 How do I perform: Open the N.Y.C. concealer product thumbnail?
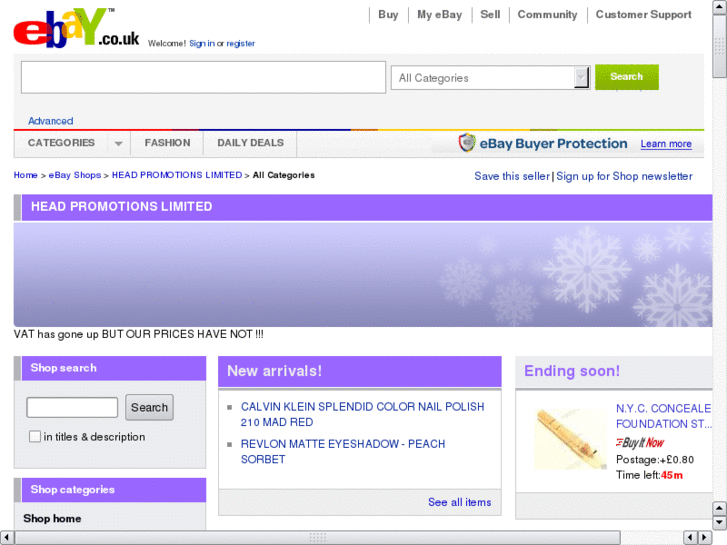(570, 439)
